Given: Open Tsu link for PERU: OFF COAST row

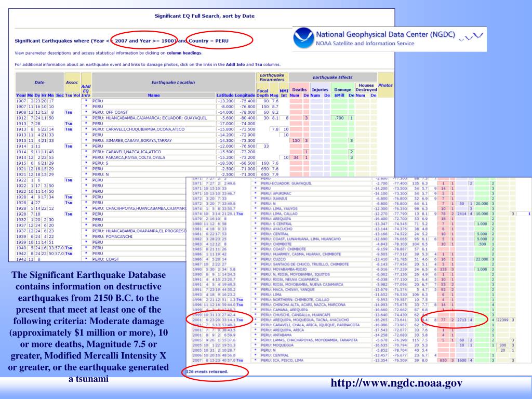Looking at the screenshot, I should tap(69, 112).
